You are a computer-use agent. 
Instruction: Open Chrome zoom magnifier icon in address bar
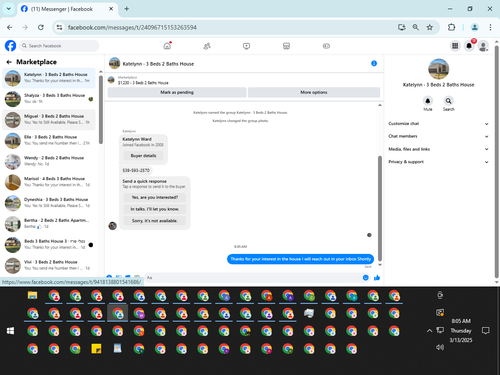[416, 27]
